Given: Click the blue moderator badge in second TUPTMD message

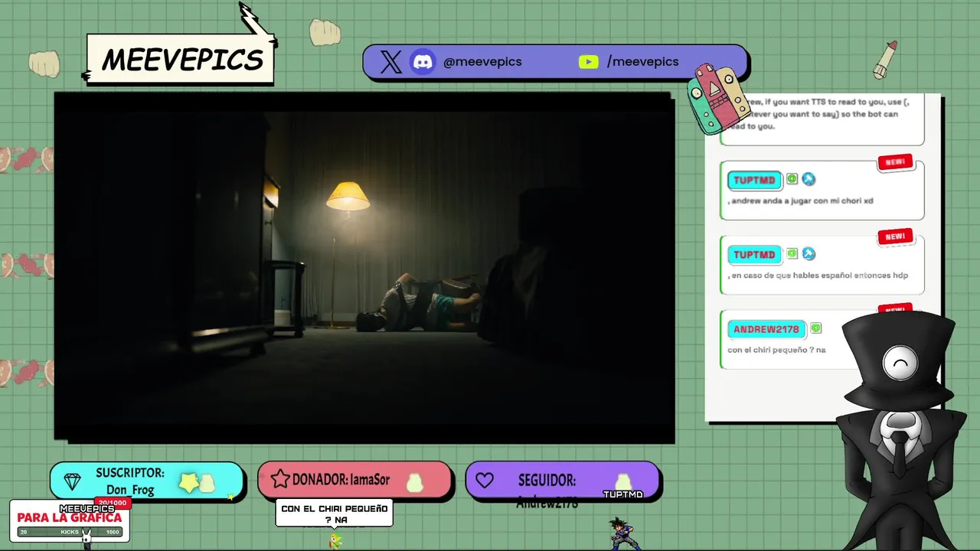Looking at the screenshot, I should 808,253.
